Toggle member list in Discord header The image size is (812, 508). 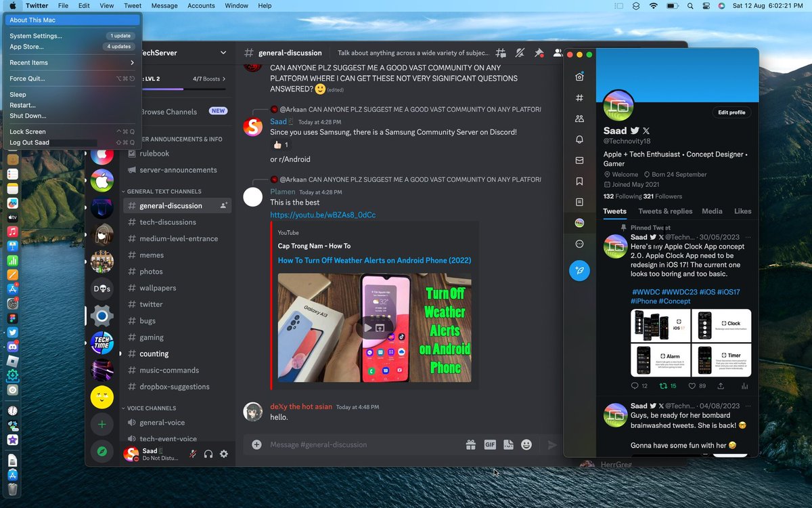[x=557, y=53]
